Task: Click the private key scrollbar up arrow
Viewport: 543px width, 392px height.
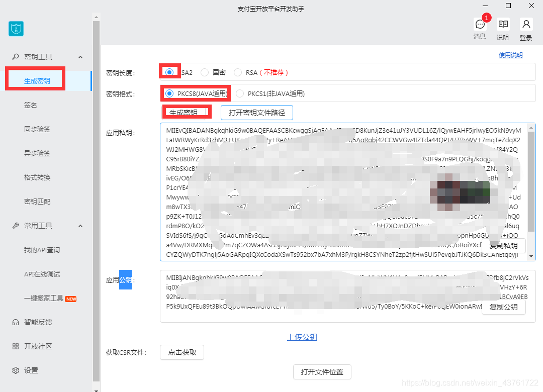Action: pos(531,128)
